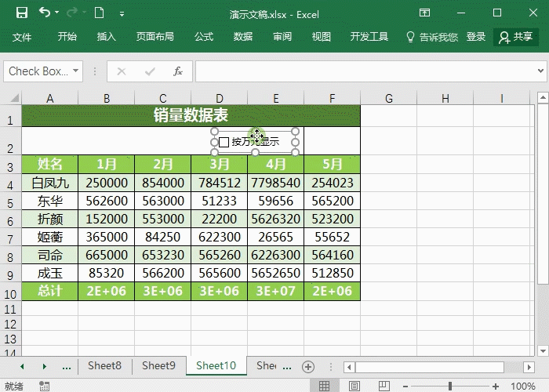Open the 开发工具 ribbon tab

369,37
